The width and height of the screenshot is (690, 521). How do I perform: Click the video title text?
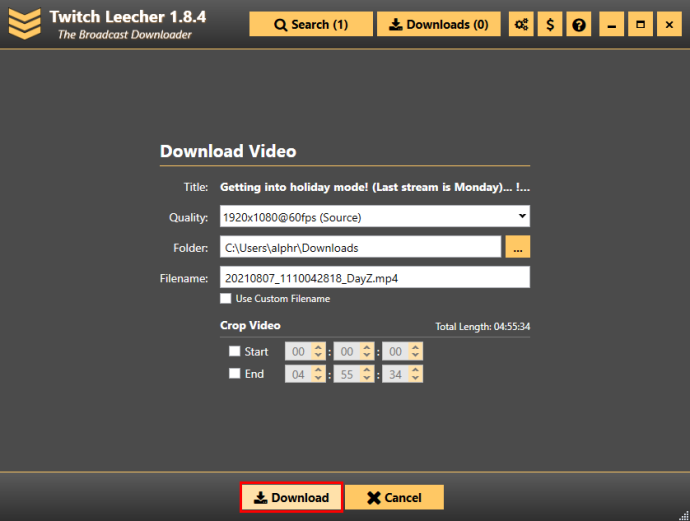[x=375, y=187]
